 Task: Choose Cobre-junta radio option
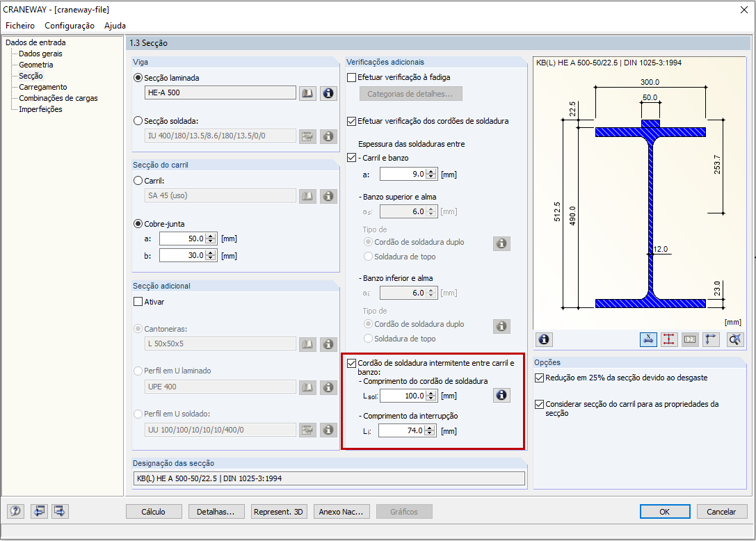(138, 224)
